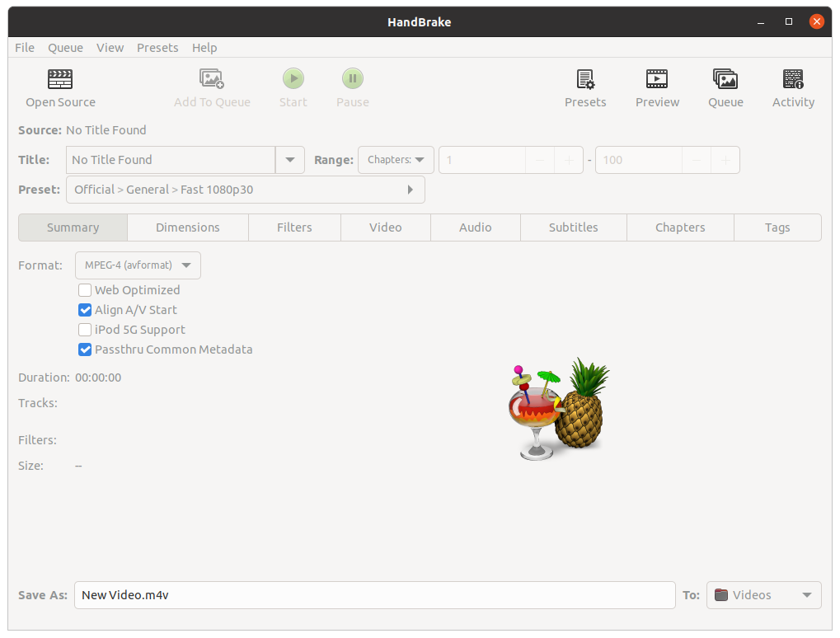Click the end chapter field showing 100
This screenshot has width=840, height=638.
click(639, 160)
